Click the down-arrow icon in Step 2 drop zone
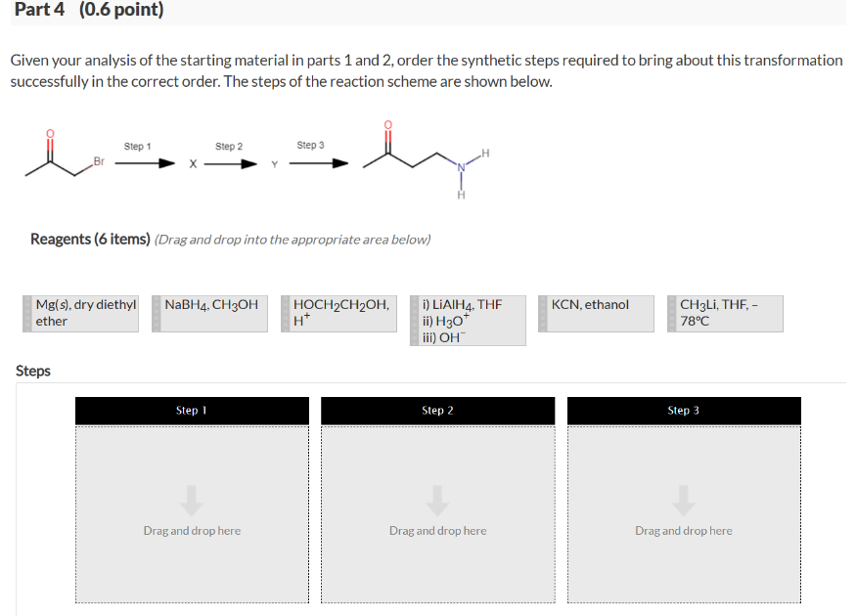 pos(437,500)
